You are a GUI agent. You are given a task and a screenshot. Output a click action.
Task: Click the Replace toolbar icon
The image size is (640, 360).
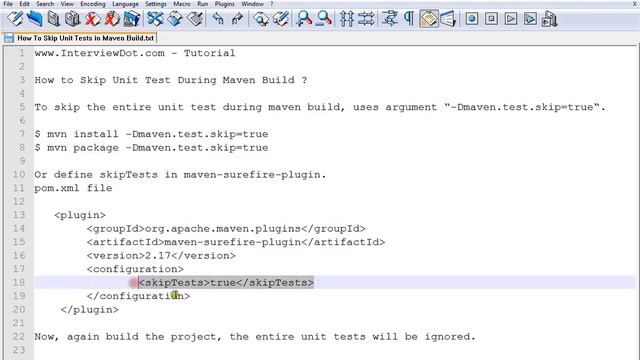click(x=281, y=19)
